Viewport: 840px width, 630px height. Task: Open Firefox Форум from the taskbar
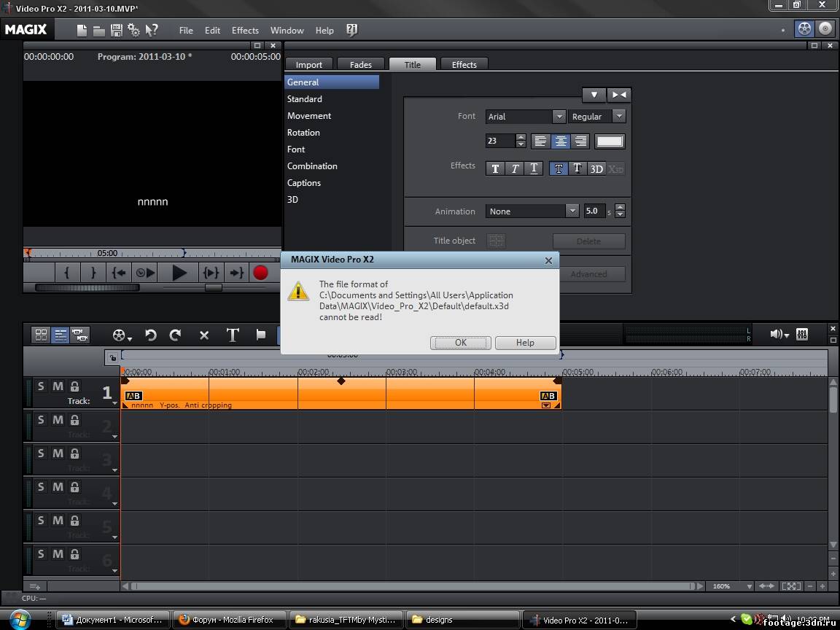tap(229, 620)
